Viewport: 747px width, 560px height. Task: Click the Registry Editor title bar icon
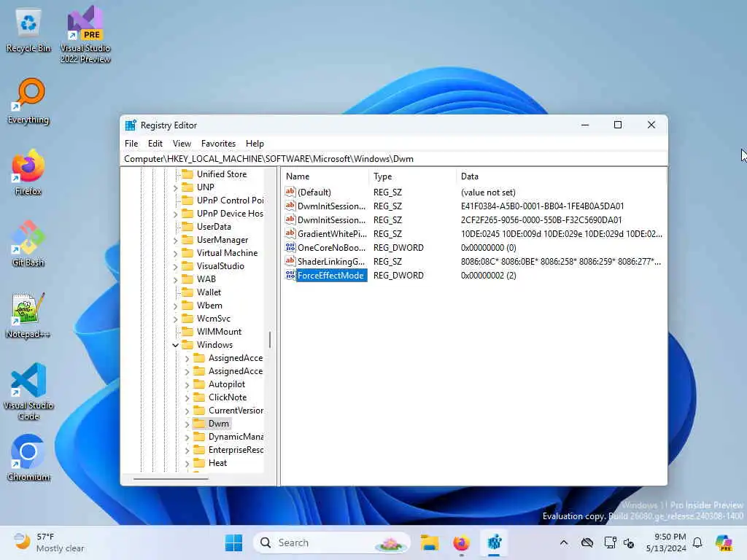pyautogui.click(x=131, y=125)
